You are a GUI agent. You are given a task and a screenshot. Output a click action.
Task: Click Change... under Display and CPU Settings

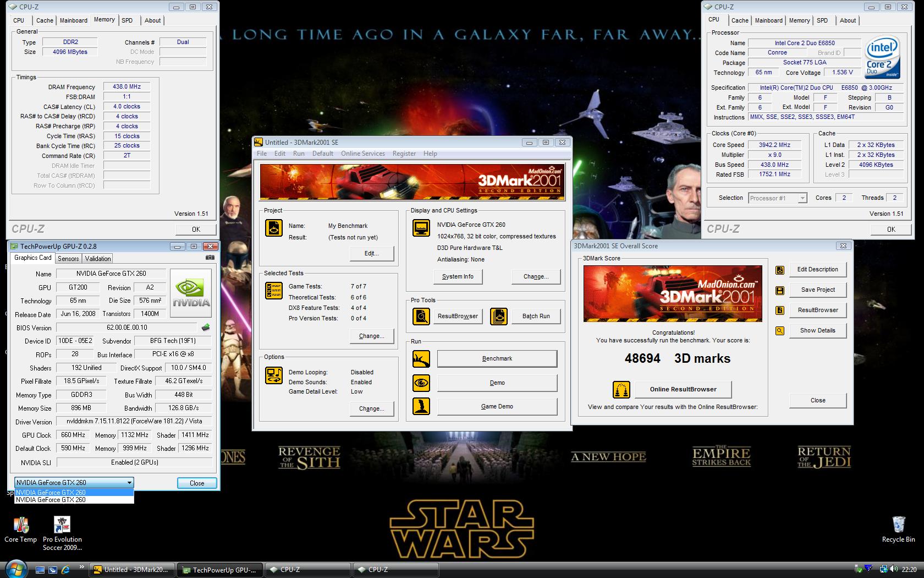tap(536, 276)
